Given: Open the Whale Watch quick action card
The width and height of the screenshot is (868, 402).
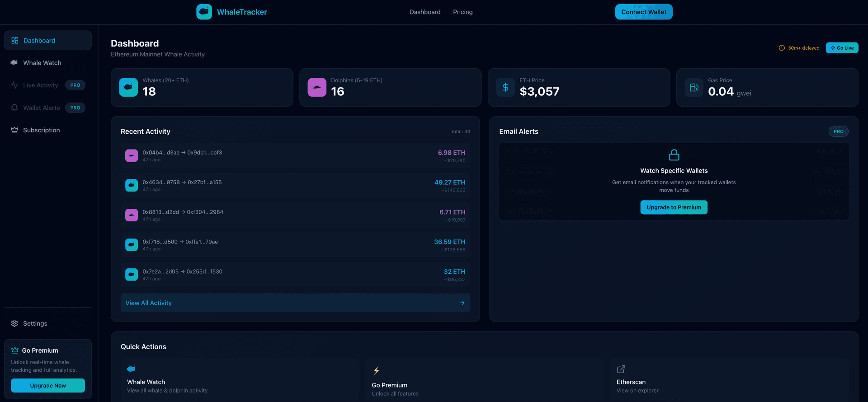Looking at the screenshot, I should tap(240, 379).
